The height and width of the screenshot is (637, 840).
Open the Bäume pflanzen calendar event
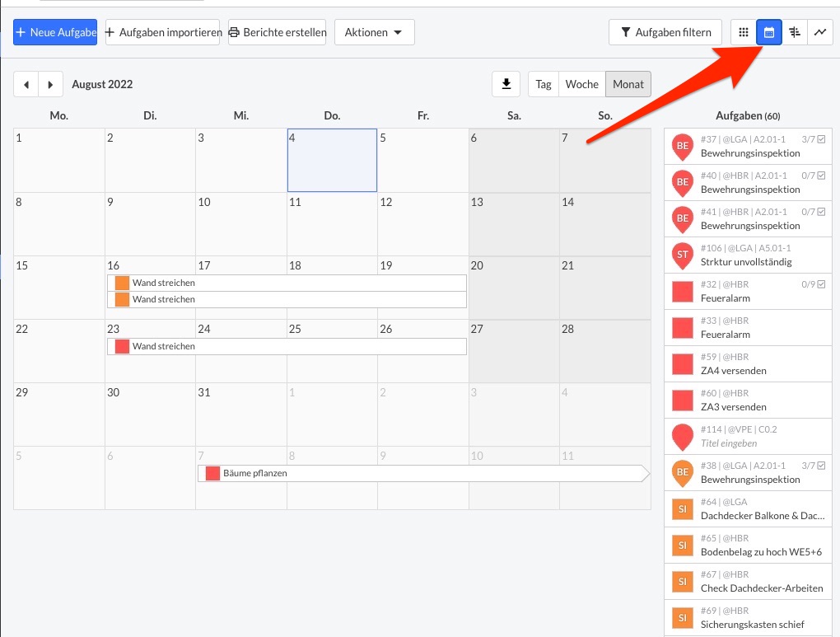[x=420, y=474]
